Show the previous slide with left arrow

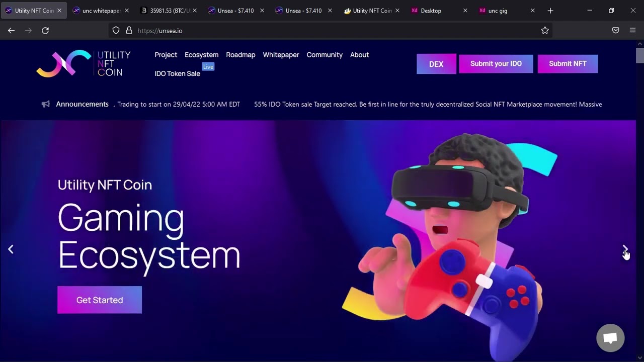[11, 249]
